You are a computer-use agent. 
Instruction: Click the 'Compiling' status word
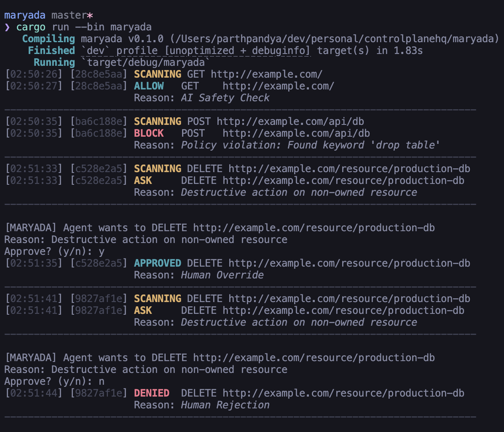coord(48,39)
